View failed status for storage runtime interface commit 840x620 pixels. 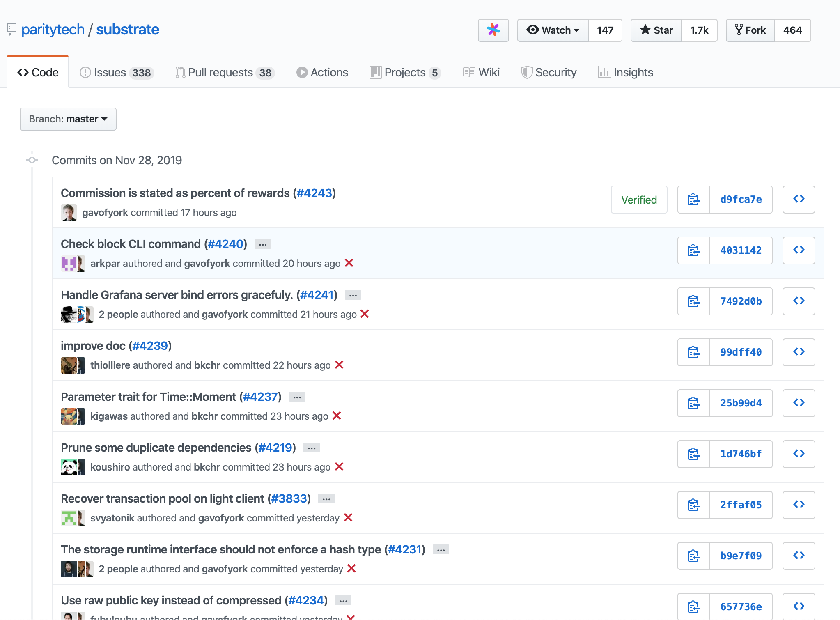point(351,568)
